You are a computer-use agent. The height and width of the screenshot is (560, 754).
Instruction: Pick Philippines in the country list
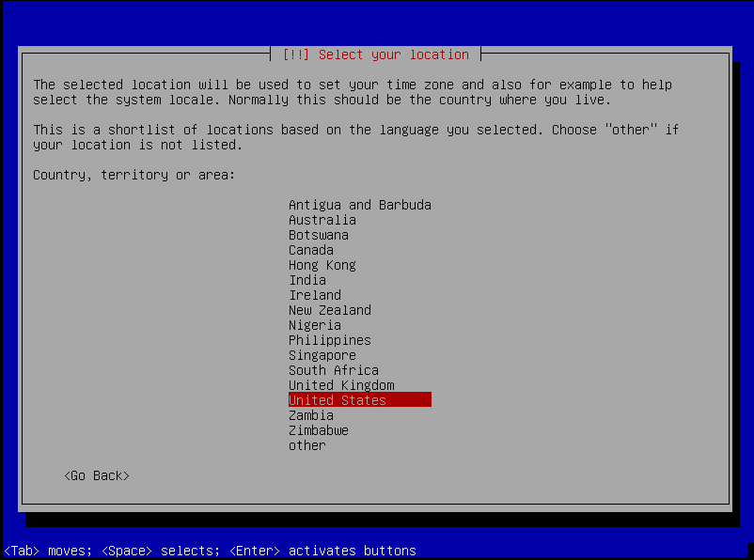click(329, 340)
